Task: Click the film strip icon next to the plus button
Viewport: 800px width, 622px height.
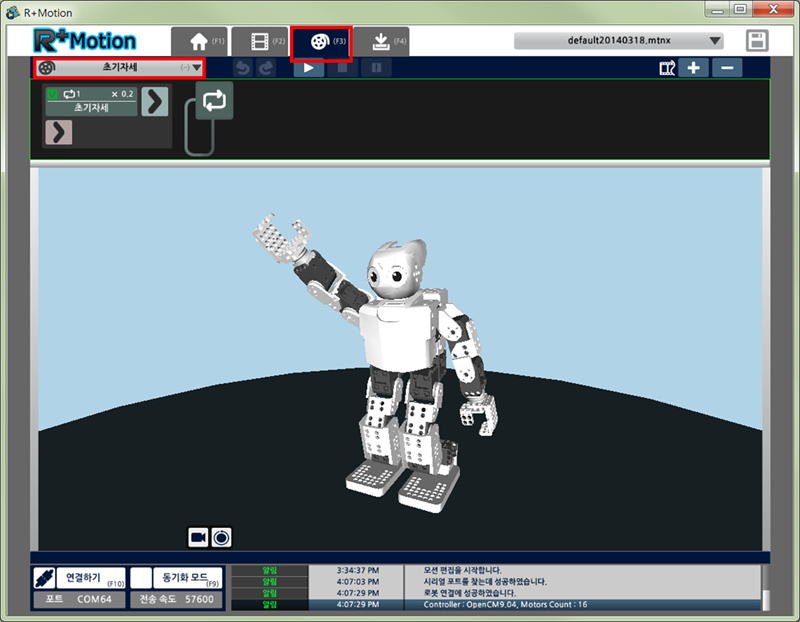Action: click(x=667, y=68)
